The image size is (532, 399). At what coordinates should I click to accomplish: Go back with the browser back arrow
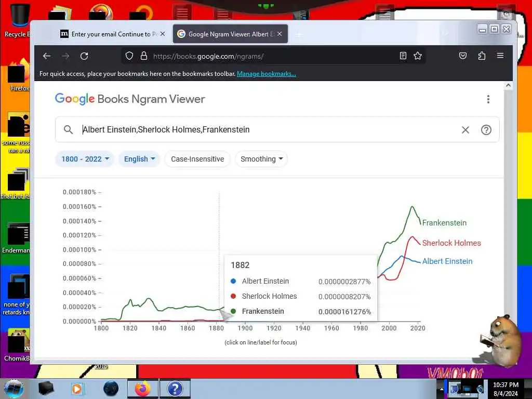[46, 56]
